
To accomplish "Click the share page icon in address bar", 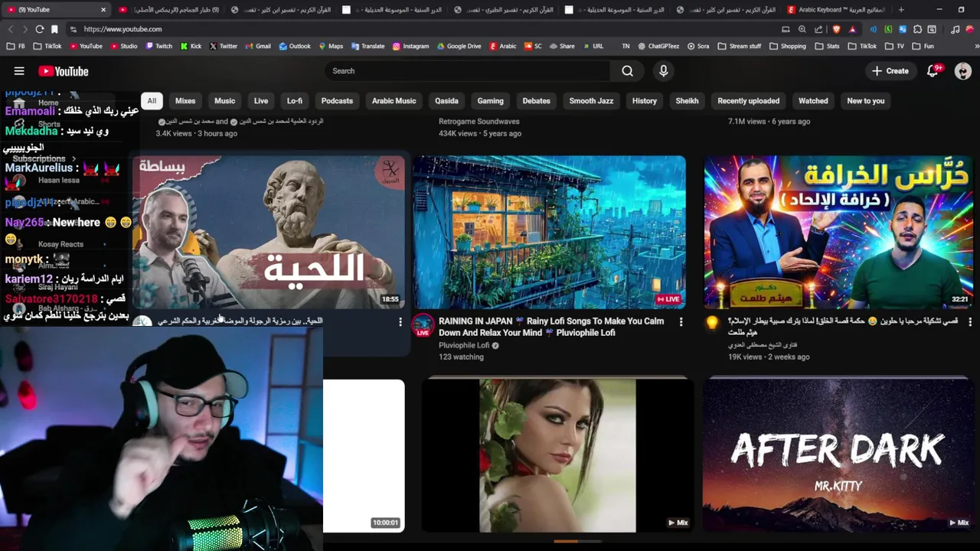I will click(x=818, y=29).
